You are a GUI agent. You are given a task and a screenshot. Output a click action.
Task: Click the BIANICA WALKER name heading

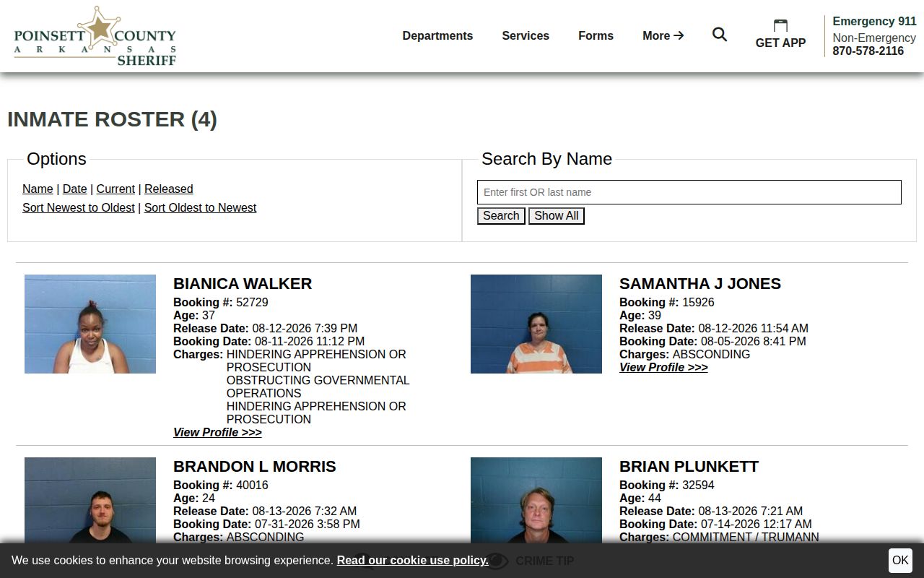click(x=243, y=283)
